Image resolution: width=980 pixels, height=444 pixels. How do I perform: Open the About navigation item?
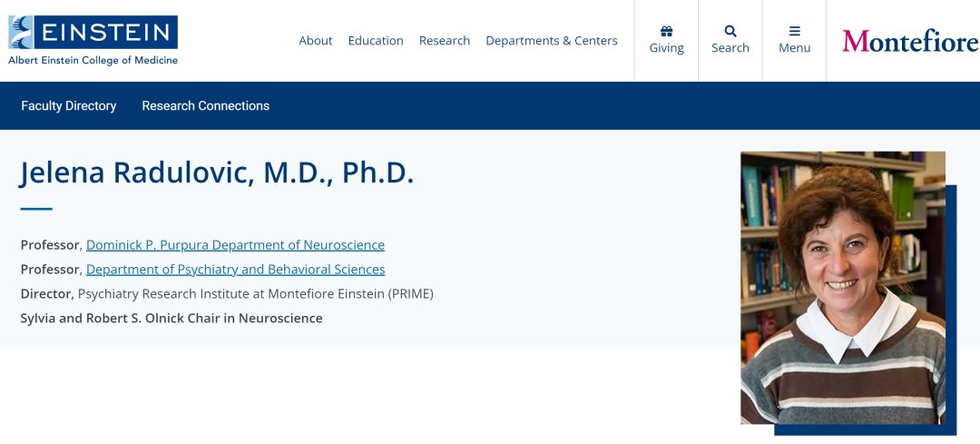pos(316,41)
